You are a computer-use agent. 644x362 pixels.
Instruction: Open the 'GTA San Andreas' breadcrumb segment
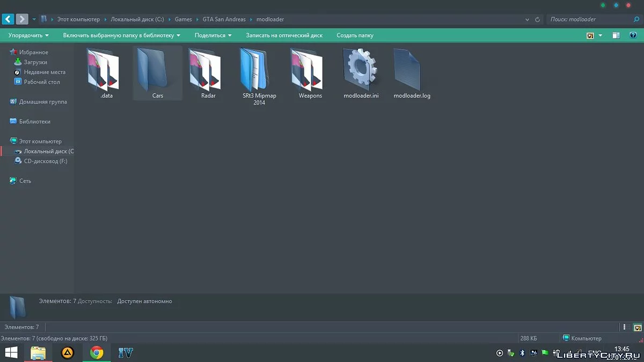pyautogui.click(x=224, y=19)
